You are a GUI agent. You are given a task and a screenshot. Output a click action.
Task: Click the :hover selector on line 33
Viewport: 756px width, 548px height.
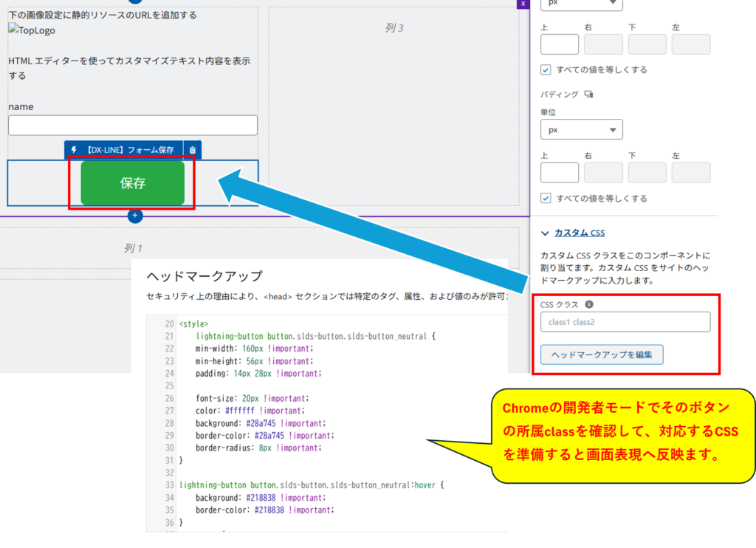pyautogui.click(x=423, y=484)
